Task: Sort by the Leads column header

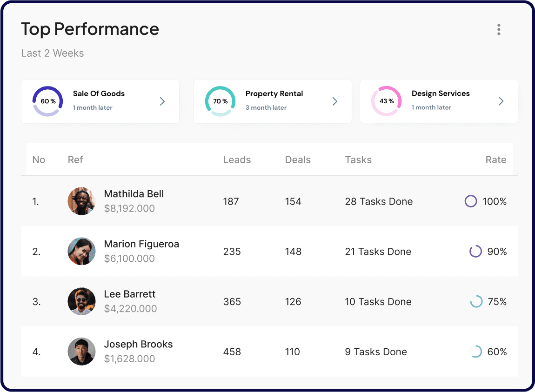Action: [x=237, y=160]
